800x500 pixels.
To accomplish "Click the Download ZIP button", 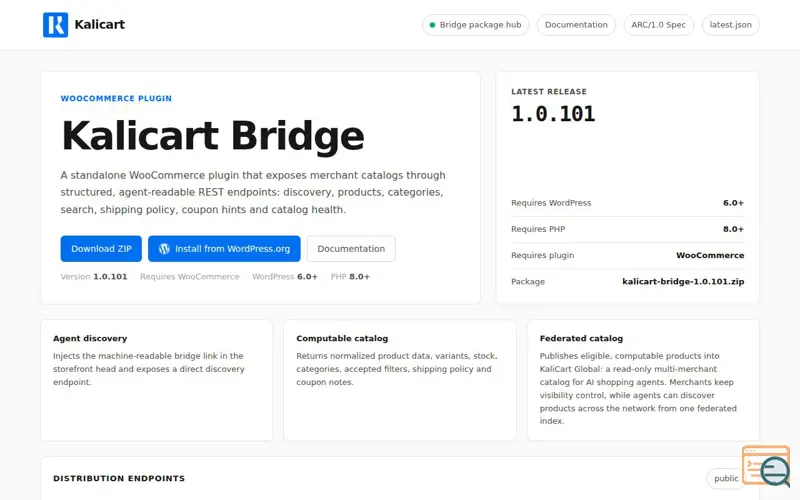I will 101,249.
